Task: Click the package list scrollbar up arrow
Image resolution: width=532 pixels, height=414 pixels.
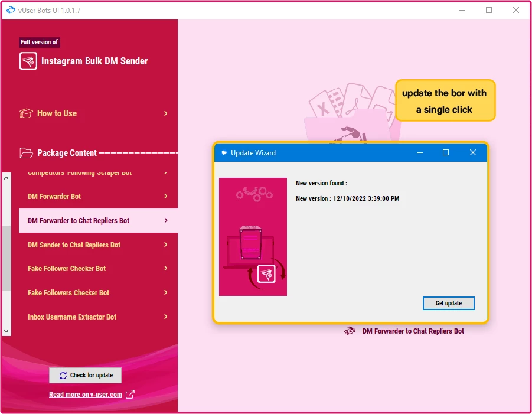Action: coord(6,178)
